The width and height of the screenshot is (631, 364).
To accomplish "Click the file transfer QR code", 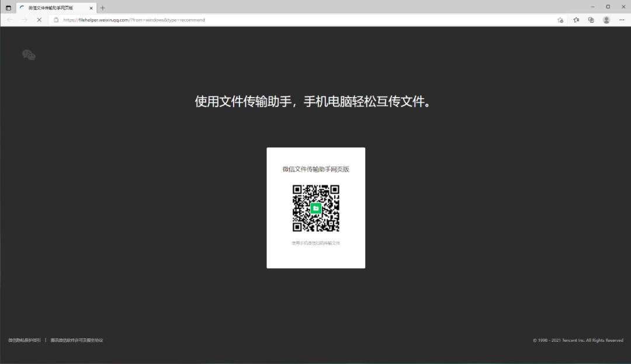I will (316, 209).
